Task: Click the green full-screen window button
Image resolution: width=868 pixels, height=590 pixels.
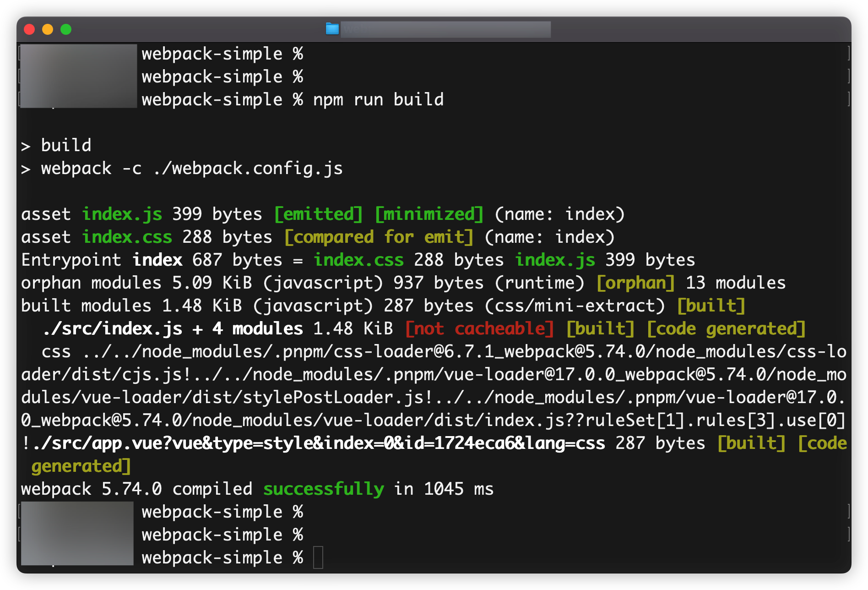Action: coord(66,29)
